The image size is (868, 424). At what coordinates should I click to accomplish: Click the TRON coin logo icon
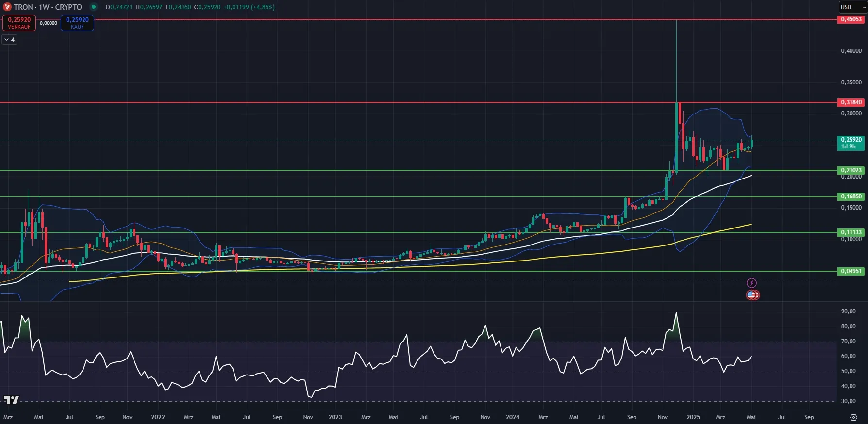click(x=7, y=7)
